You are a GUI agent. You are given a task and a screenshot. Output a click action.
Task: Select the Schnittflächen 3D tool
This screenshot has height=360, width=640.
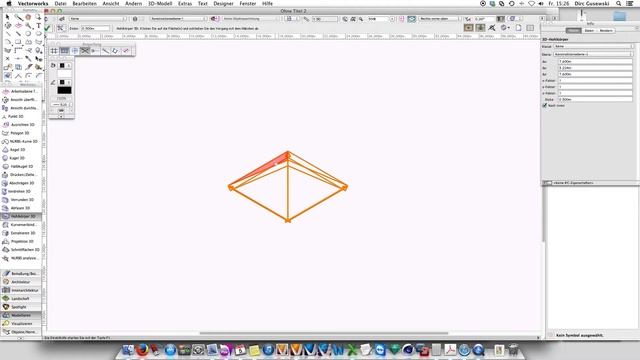[21, 250]
